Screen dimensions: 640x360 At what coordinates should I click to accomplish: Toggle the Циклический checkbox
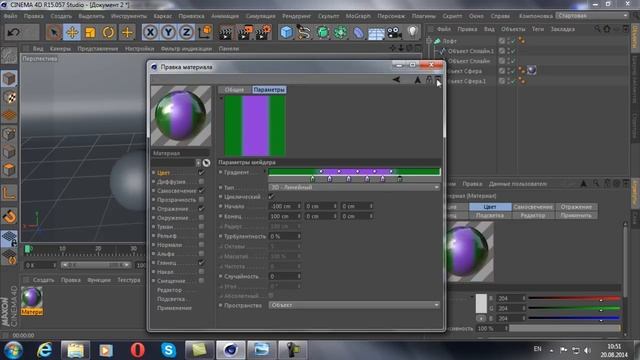271,197
